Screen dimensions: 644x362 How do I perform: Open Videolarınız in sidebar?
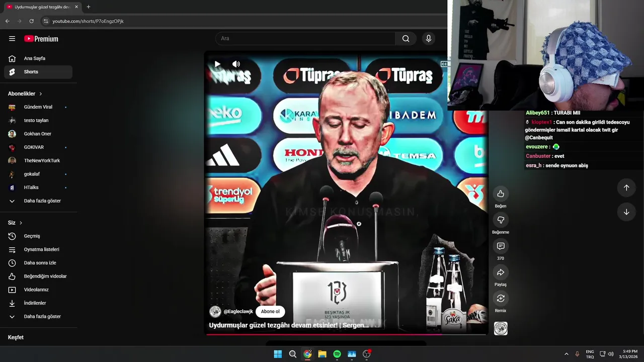click(x=38, y=290)
